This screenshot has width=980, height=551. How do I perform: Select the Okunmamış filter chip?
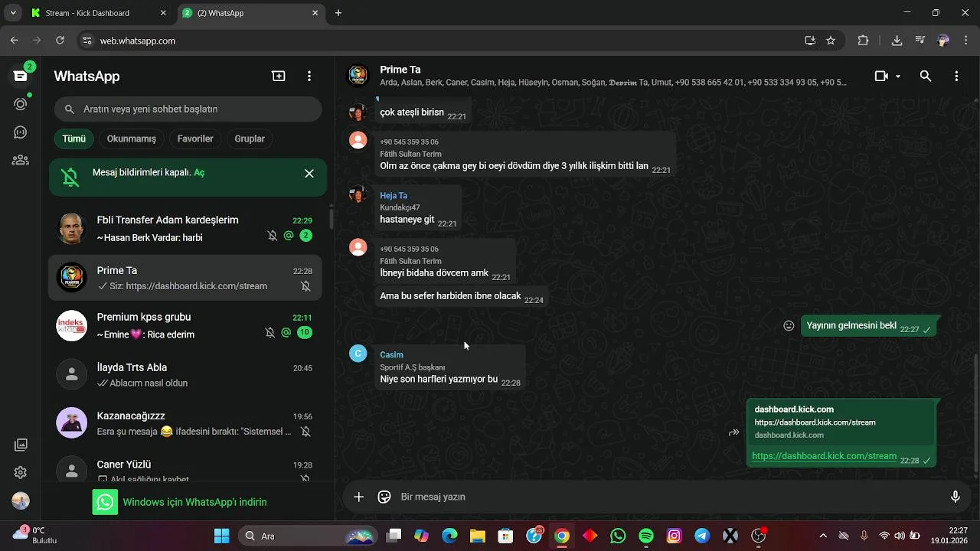tap(132, 139)
